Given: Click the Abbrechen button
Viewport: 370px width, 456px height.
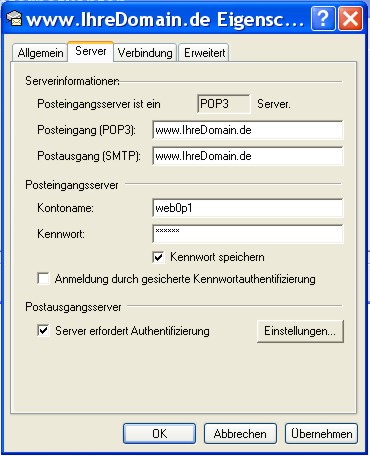Looking at the screenshot, I should 240,434.
